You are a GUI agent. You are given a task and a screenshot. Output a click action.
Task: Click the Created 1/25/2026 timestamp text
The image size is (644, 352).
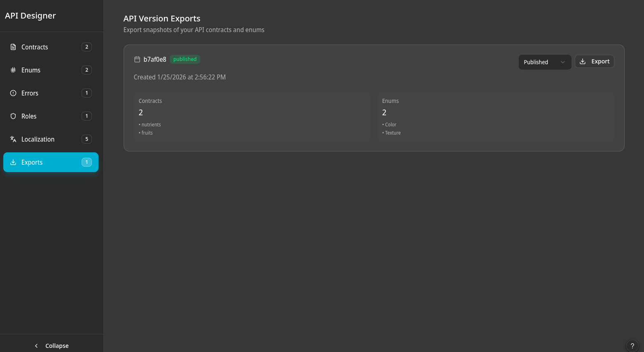(180, 77)
